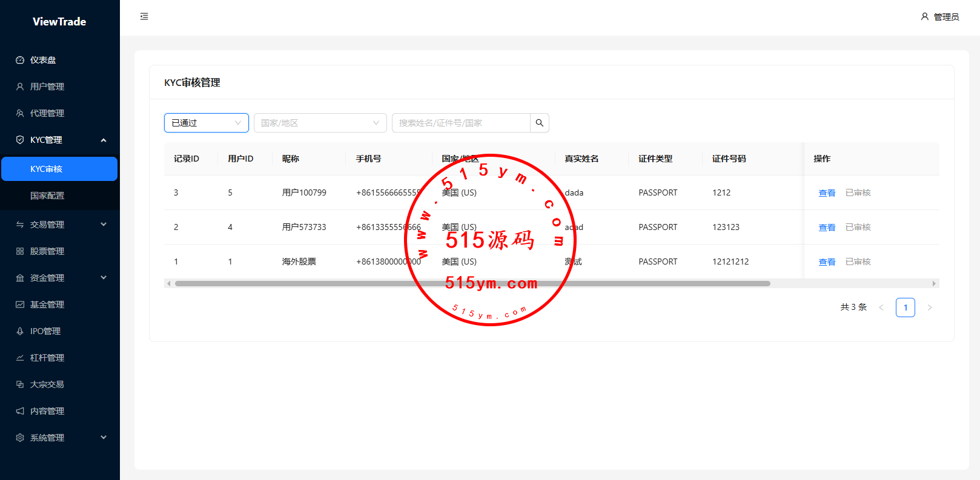Click the stock management grid icon

click(x=20, y=251)
